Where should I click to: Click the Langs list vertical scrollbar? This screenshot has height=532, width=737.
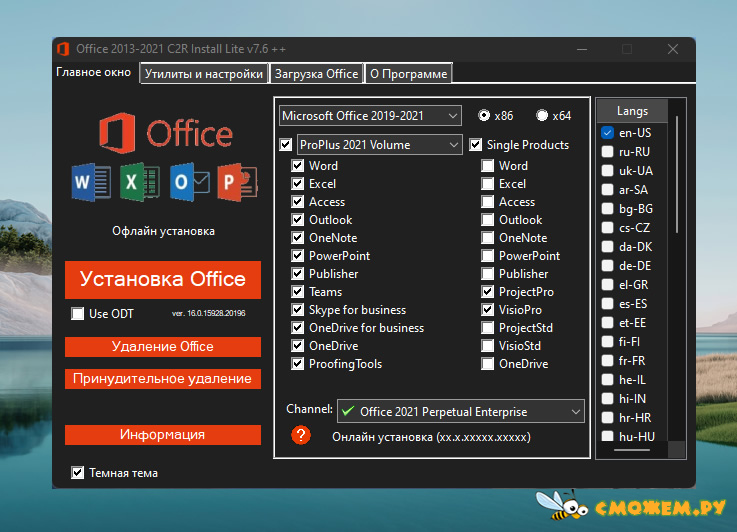677,174
